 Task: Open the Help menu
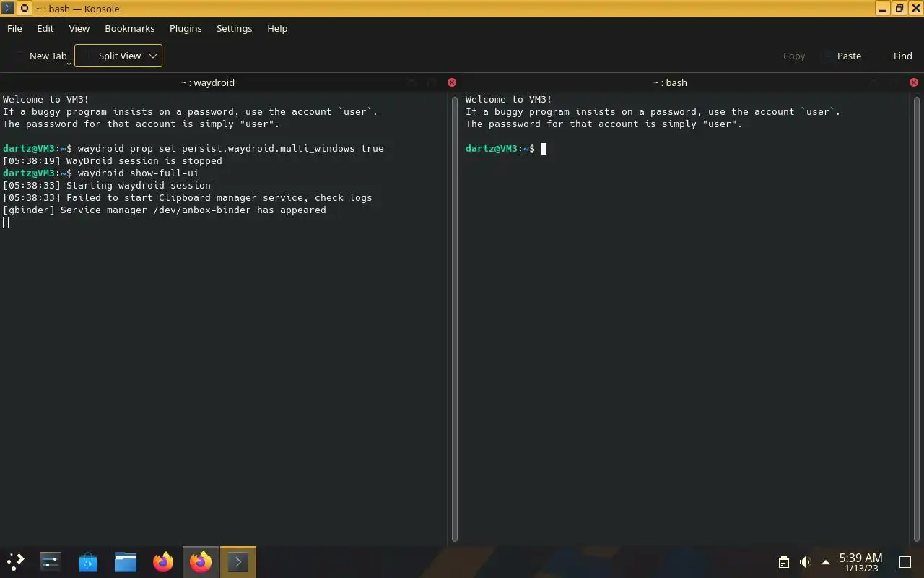(x=277, y=28)
